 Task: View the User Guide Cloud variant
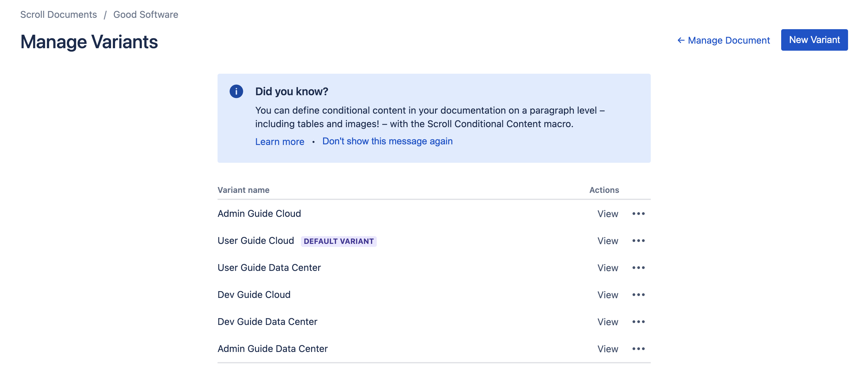tap(608, 241)
